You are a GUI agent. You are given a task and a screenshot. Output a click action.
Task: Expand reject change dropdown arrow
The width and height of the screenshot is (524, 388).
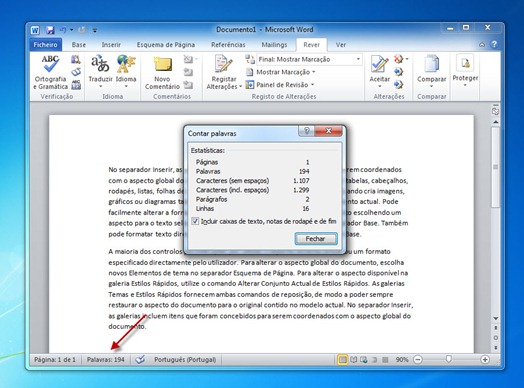(x=407, y=59)
